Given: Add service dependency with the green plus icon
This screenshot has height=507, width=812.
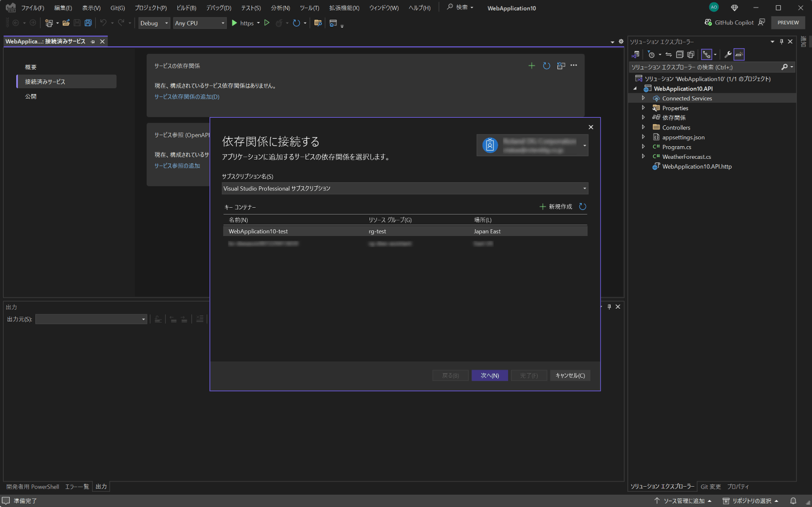Looking at the screenshot, I should pyautogui.click(x=531, y=66).
